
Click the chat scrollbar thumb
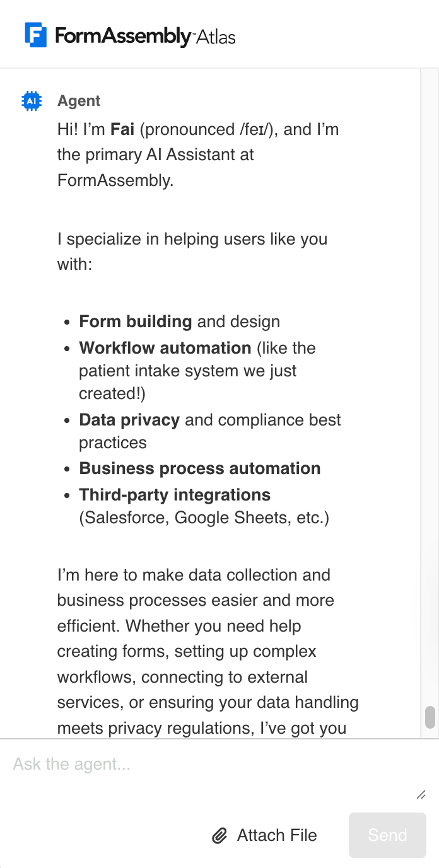[430, 717]
